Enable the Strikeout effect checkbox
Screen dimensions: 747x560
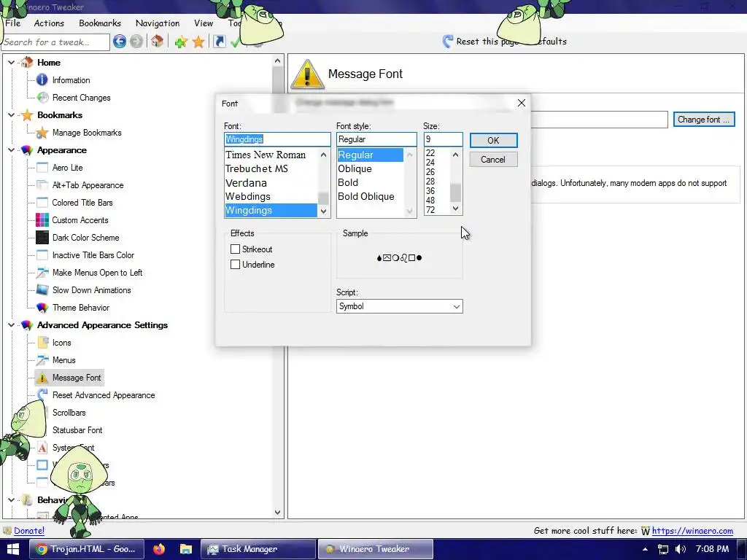235,249
